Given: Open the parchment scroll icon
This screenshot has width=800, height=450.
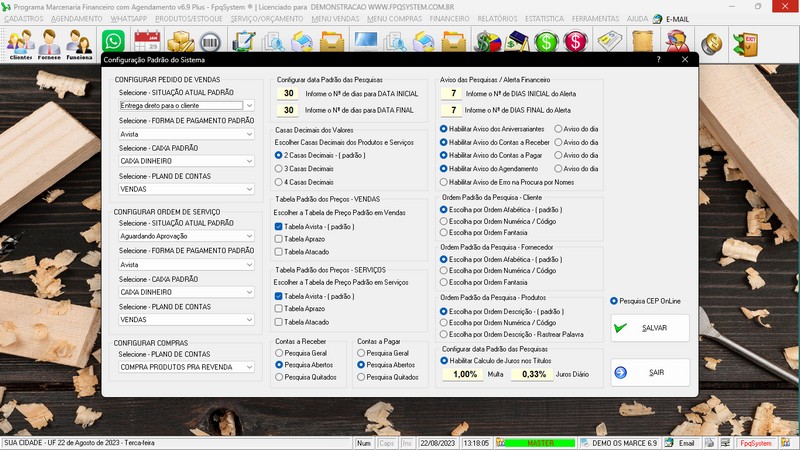Looking at the screenshot, I should tap(643, 42).
